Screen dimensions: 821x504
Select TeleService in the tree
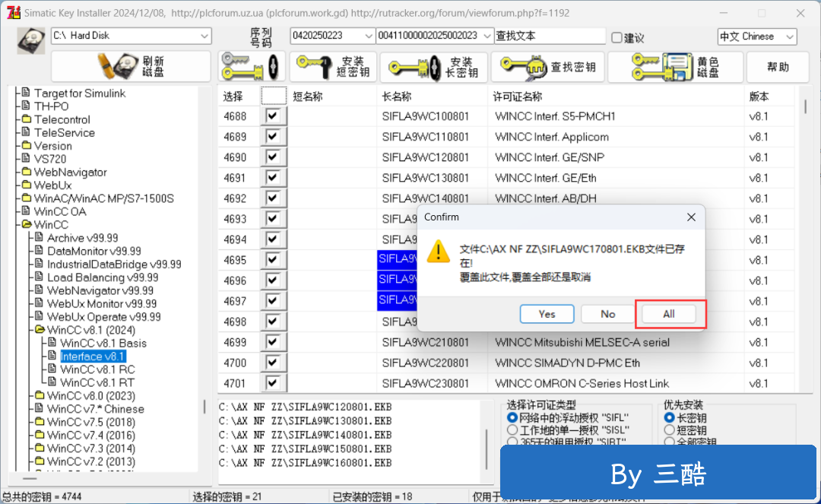click(x=65, y=132)
